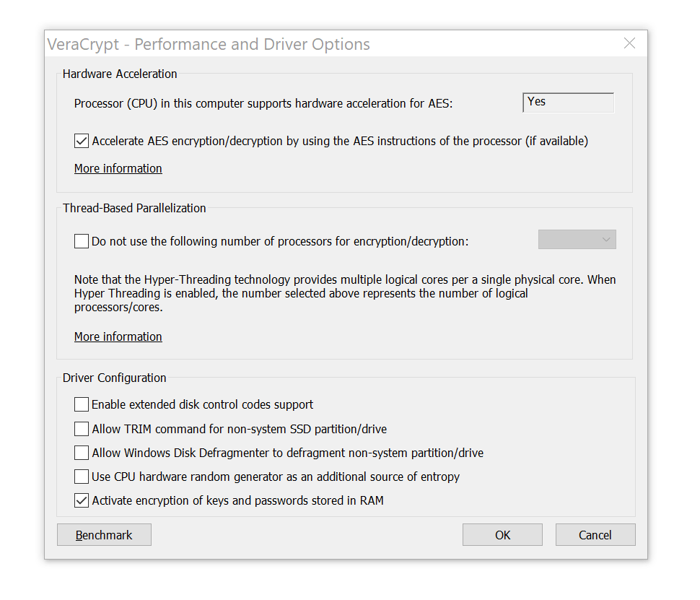700x600 pixels.
Task: Open More information under Hardware Acceleration
Action: coord(118,168)
